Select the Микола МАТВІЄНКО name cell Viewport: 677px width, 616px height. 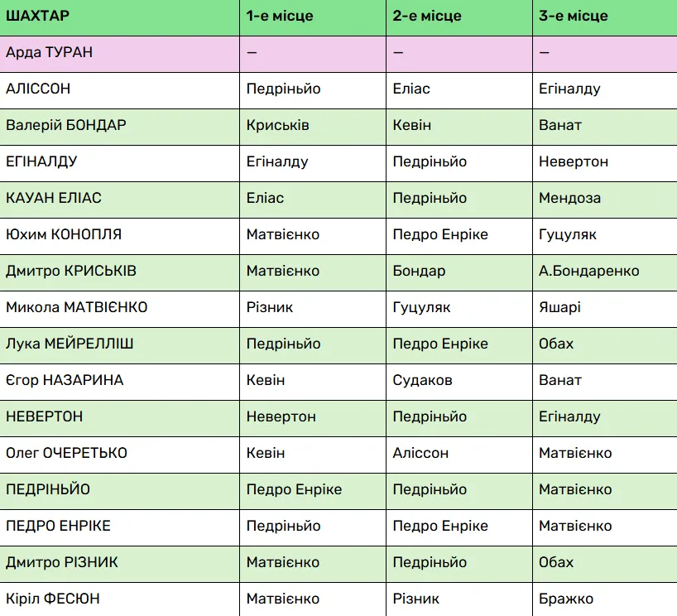click(77, 307)
